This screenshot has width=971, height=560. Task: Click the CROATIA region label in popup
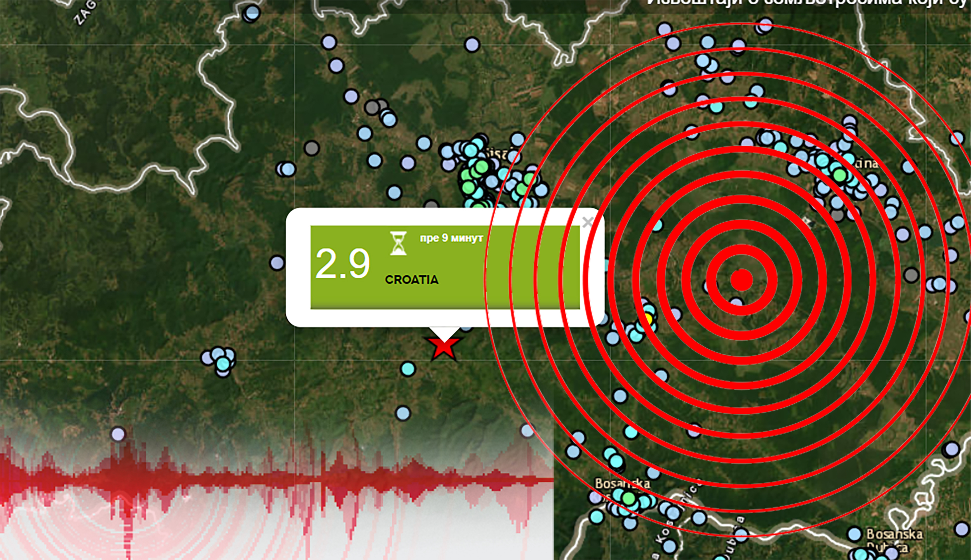[412, 280]
